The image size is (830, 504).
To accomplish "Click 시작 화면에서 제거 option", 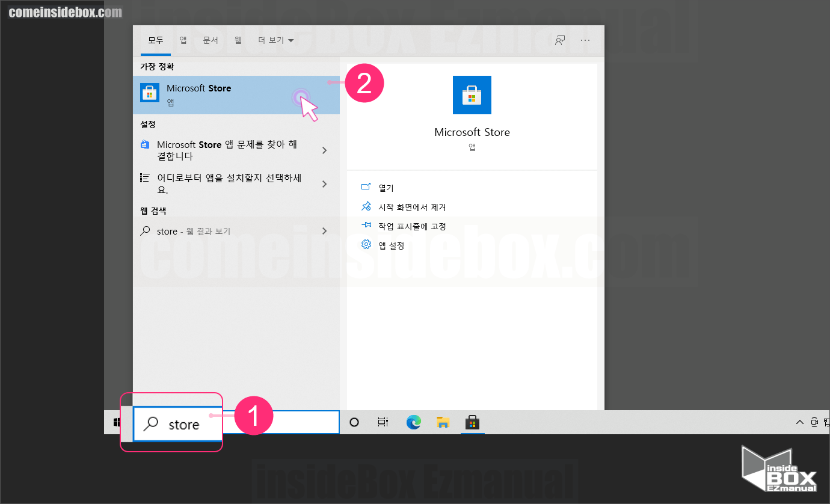I will coord(412,207).
